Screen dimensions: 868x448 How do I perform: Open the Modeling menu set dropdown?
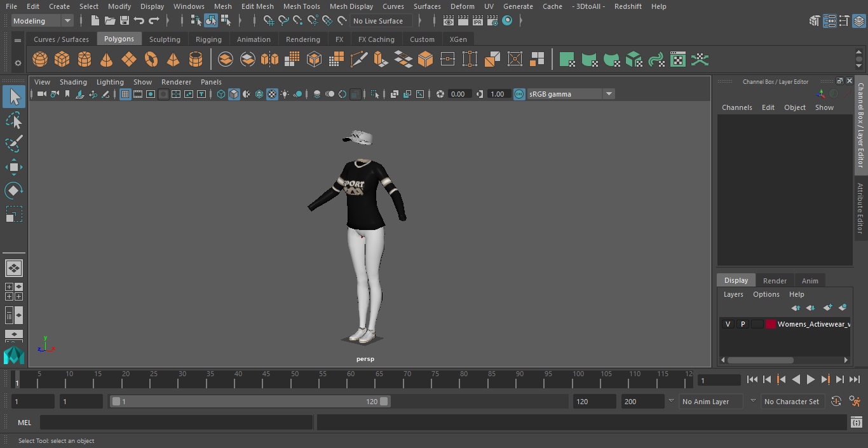[x=42, y=21]
